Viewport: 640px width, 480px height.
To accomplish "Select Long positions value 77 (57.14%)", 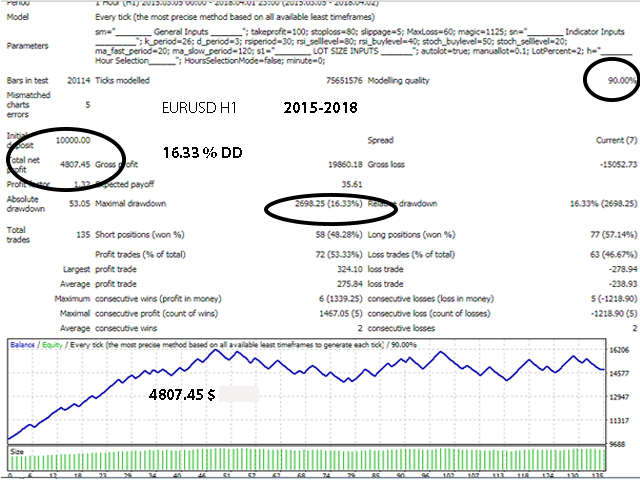I will (x=613, y=235).
